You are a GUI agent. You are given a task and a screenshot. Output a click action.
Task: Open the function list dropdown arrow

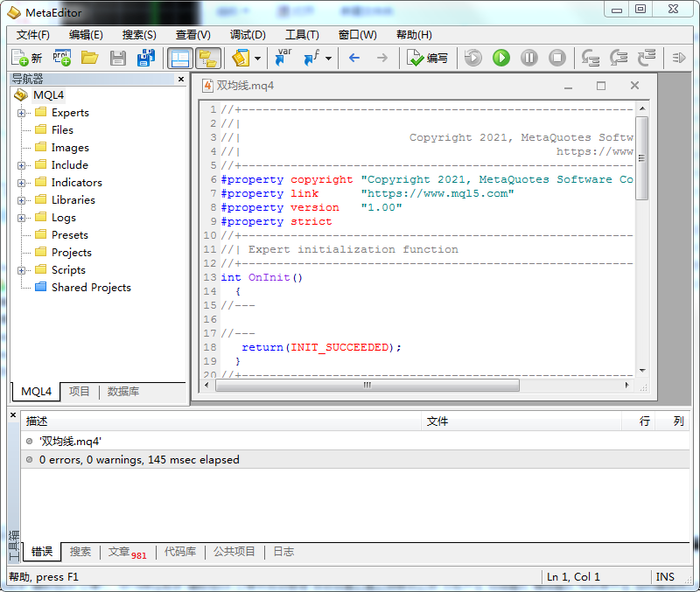coord(329,59)
